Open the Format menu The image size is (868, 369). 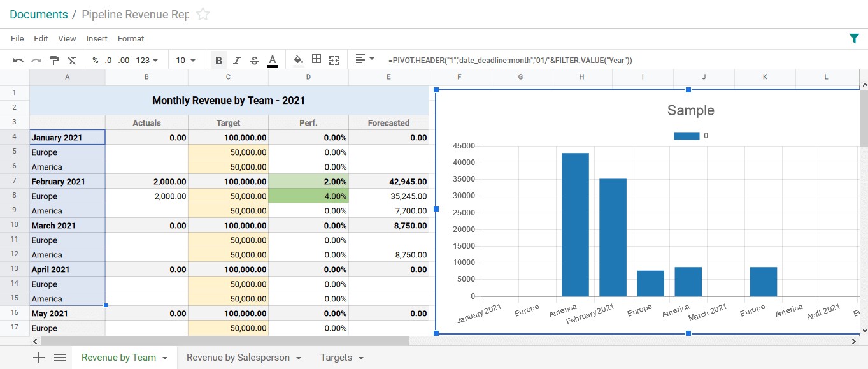tap(131, 38)
